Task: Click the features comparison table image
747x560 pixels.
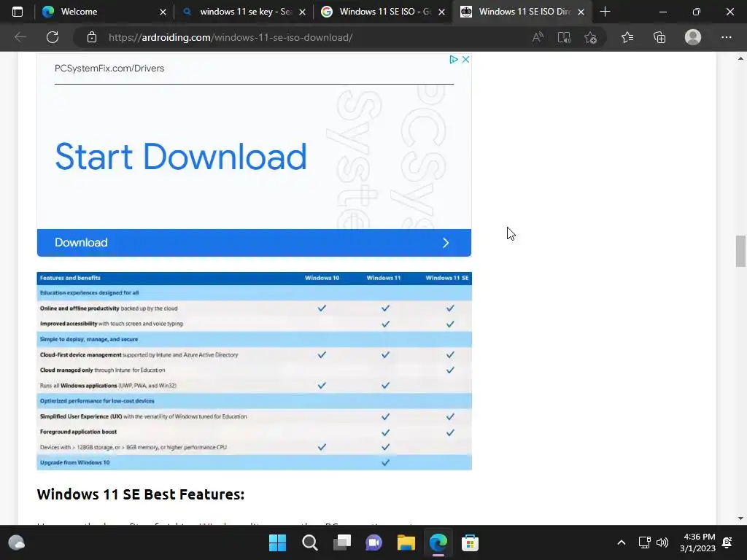Action: pos(254,371)
